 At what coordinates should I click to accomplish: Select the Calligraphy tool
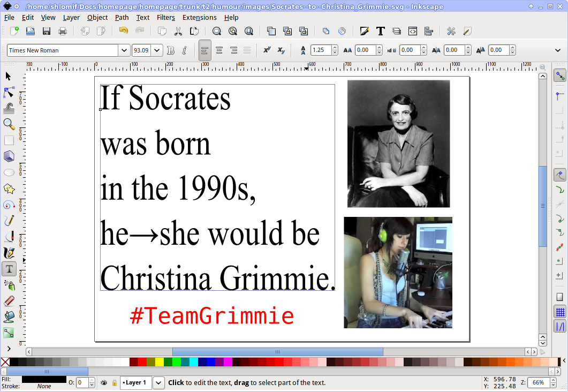[x=9, y=253]
